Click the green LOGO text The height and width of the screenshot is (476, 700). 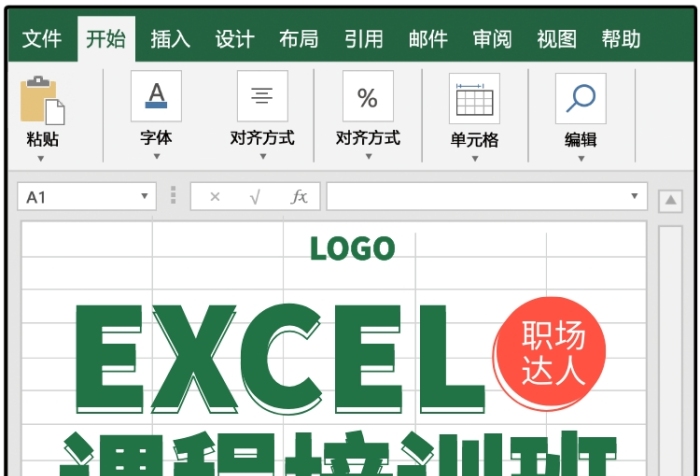pos(353,248)
